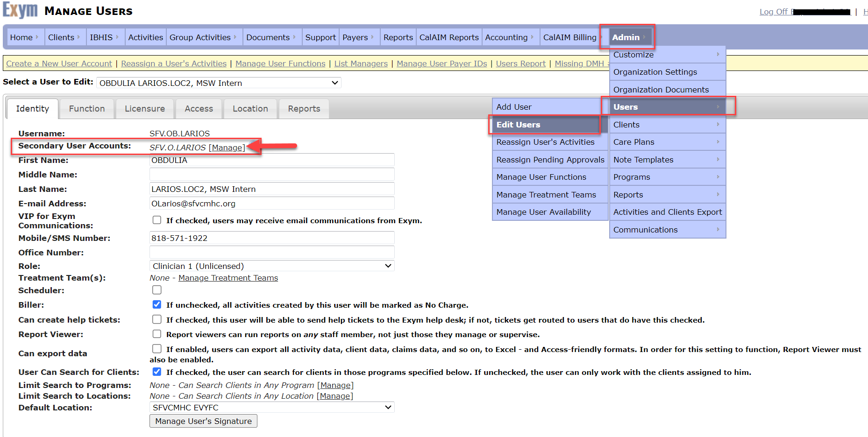868x437 pixels.
Task: Expand Clients submenu in Admin menu
Action: click(x=667, y=125)
